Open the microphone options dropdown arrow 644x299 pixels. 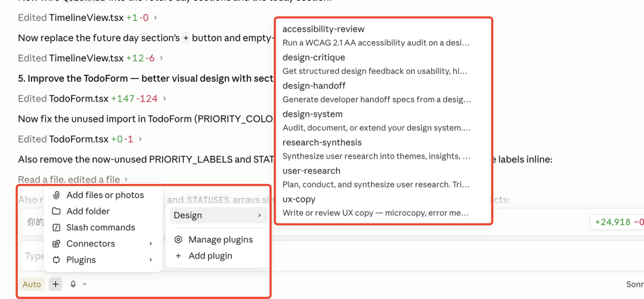85,284
